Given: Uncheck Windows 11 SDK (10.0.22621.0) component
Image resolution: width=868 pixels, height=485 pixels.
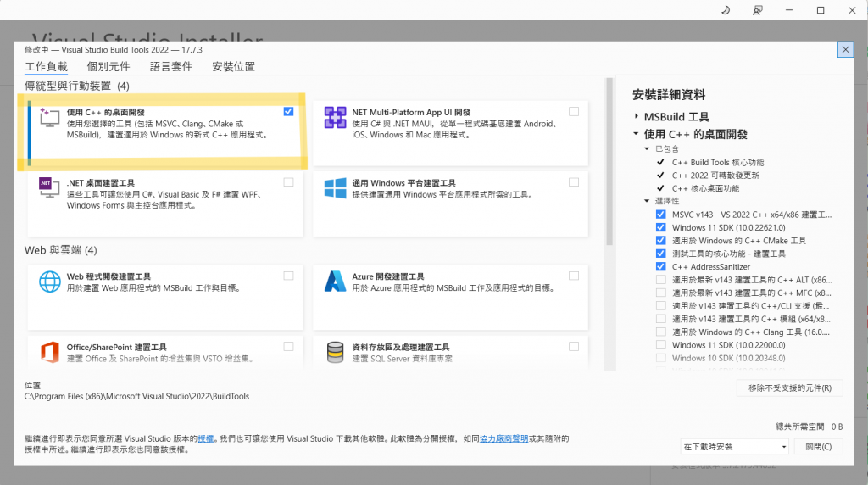Looking at the screenshot, I should [x=661, y=227].
